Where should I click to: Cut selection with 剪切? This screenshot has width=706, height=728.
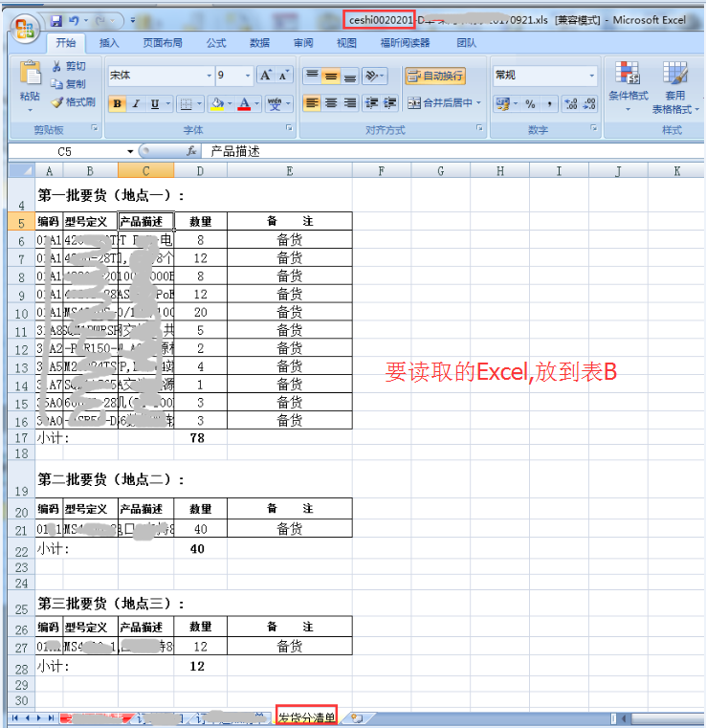click(x=69, y=66)
